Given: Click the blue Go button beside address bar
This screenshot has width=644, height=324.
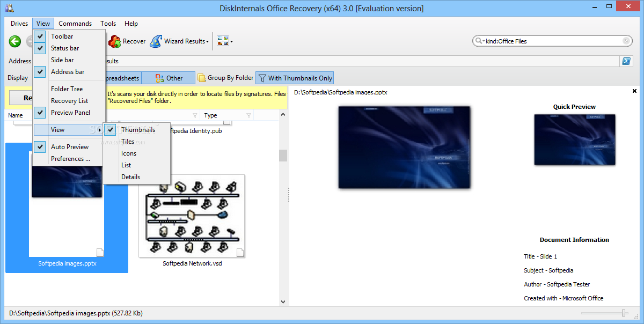Looking at the screenshot, I should [626, 61].
